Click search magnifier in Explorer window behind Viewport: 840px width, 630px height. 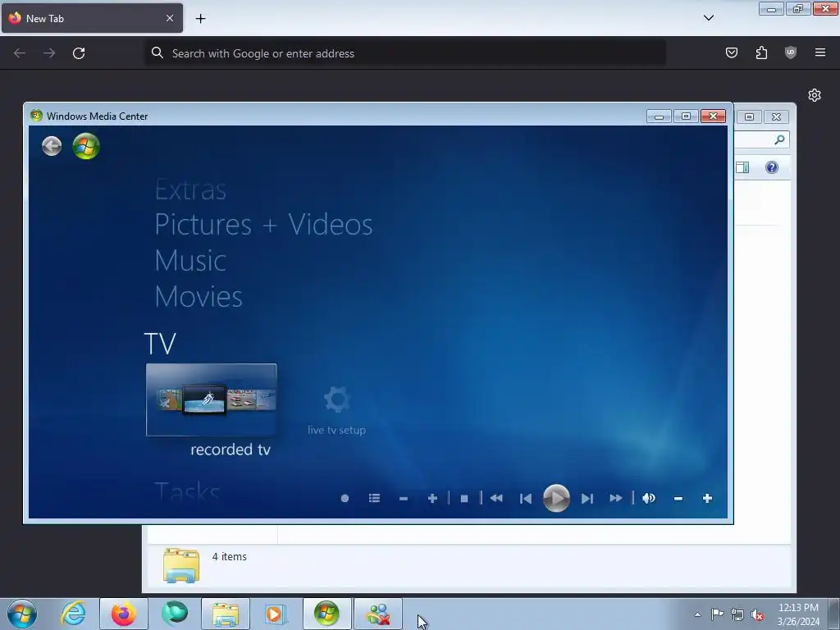pyautogui.click(x=779, y=139)
